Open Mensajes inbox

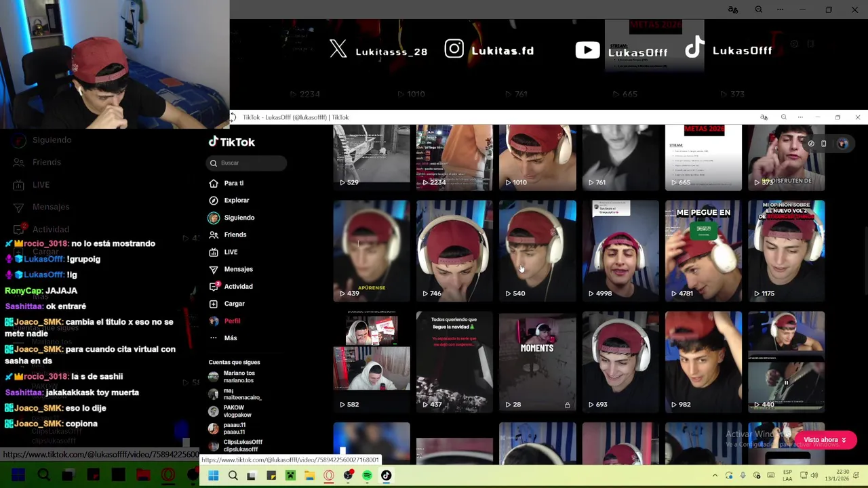click(231, 269)
